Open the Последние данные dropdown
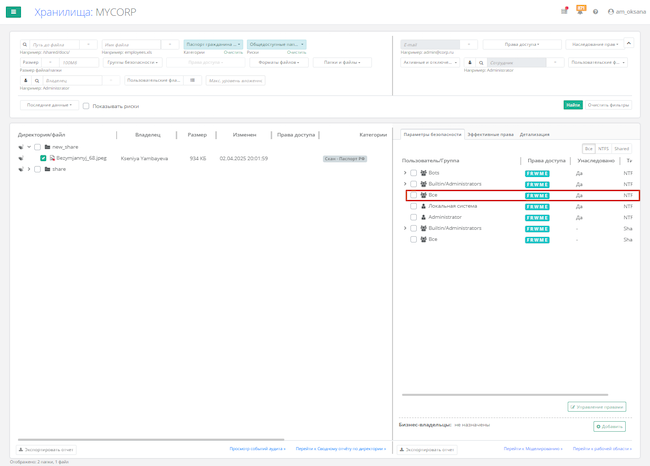The image size is (650, 466). (x=49, y=105)
